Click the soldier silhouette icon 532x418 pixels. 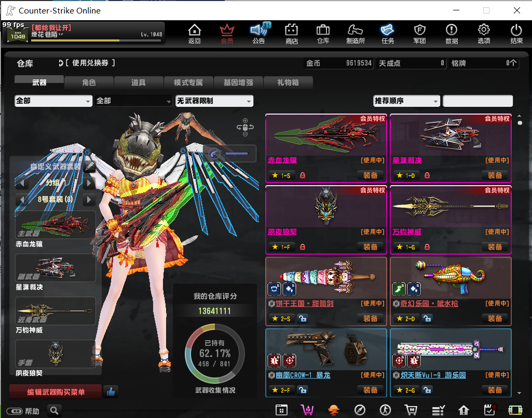[x=385, y=410]
